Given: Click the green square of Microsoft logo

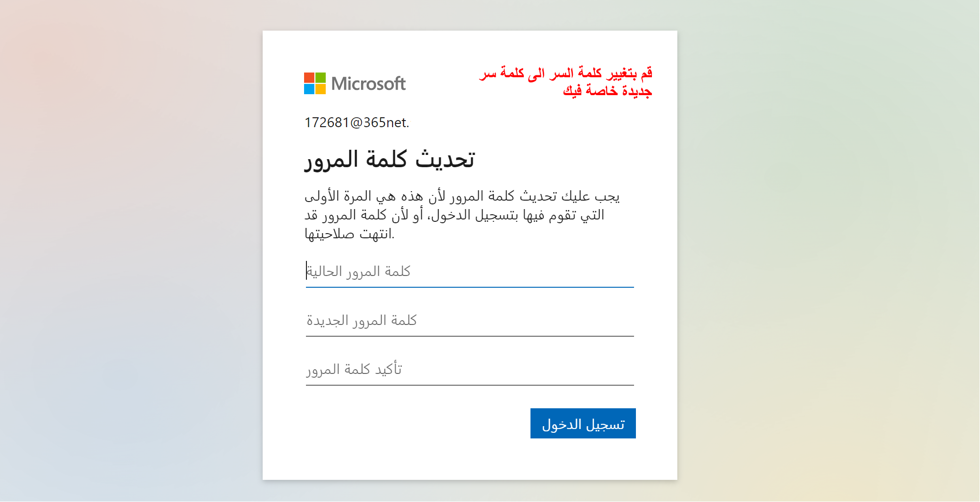Looking at the screenshot, I should click(x=321, y=77).
